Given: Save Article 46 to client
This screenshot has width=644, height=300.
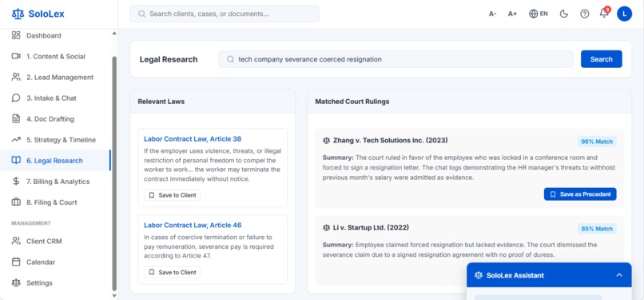Looking at the screenshot, I should 172,272.
